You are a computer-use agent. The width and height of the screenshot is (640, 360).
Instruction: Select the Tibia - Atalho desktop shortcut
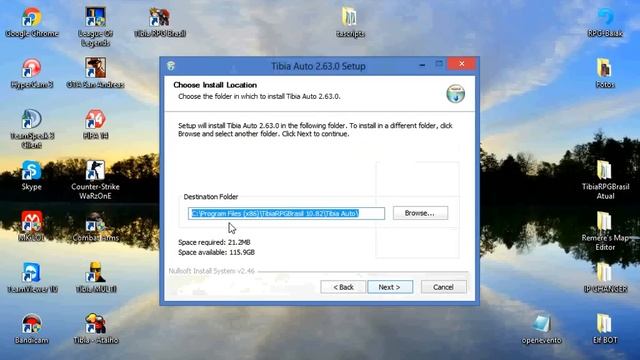(95, 329)
